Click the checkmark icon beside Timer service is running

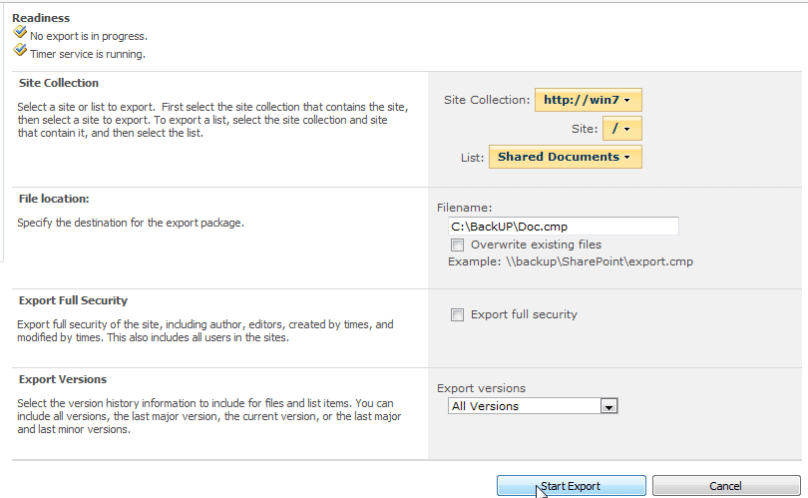pyautogui.click(x=20, y=51)
